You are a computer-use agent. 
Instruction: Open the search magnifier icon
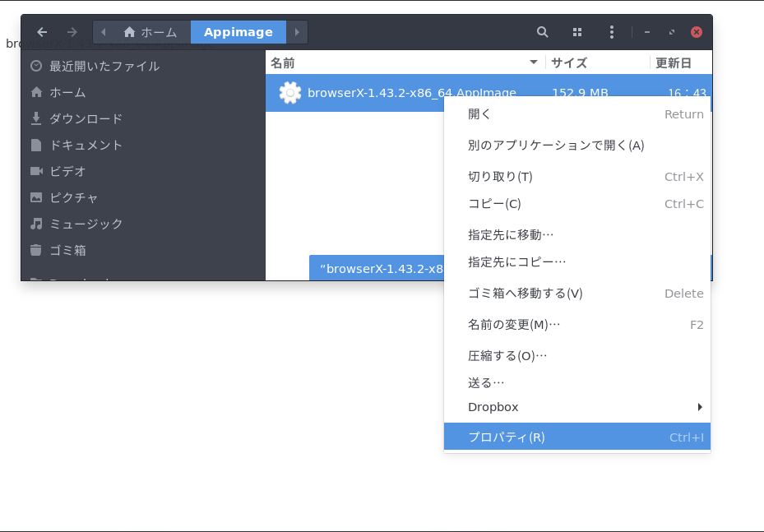coord(542,32)
